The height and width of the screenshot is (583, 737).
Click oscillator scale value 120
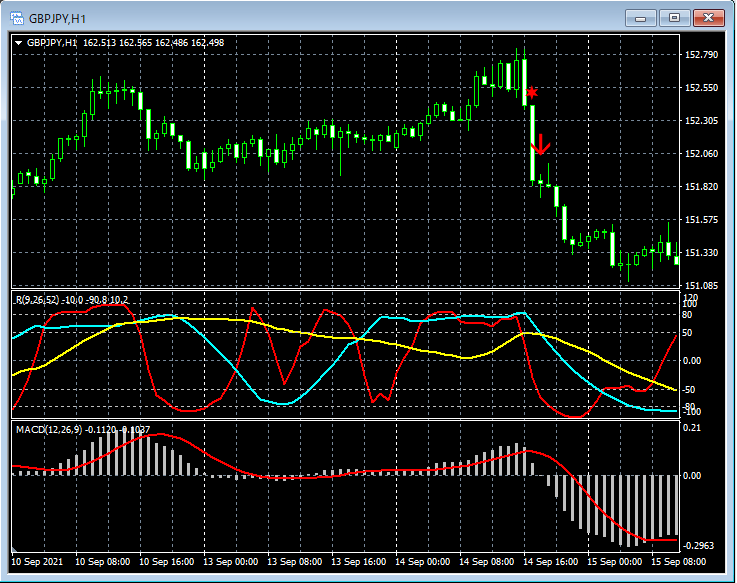point(691,297)
